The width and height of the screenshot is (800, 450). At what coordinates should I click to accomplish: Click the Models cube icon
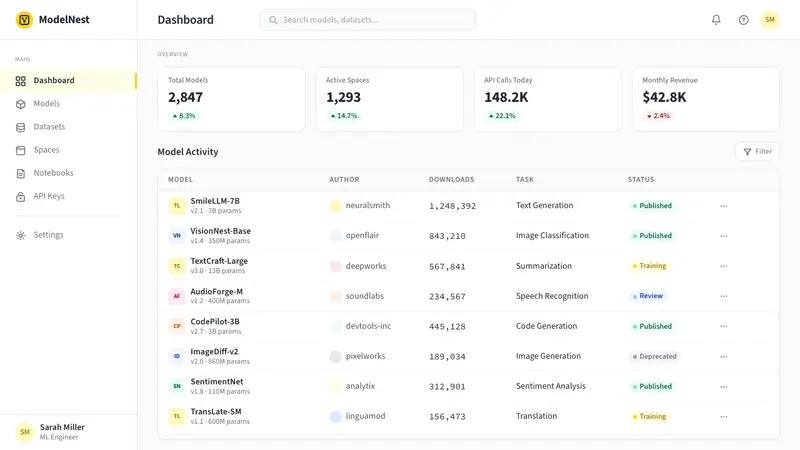pos(20,104)
